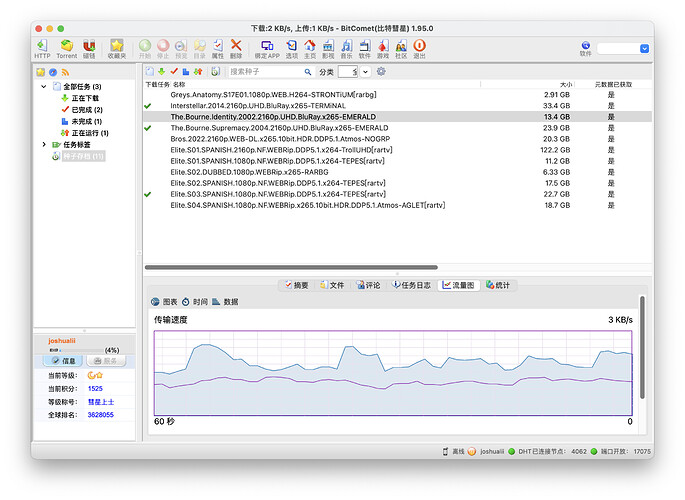Click the blank page all-tasks filter icon
The width and height of the screenshot is (685, 500).
150,71
